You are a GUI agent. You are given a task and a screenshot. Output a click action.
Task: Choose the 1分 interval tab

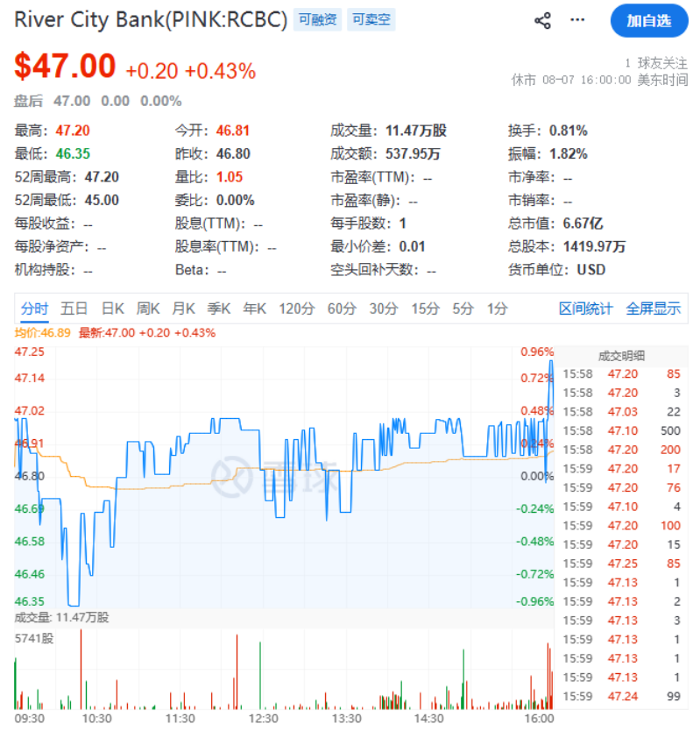[x=497, y=309]
